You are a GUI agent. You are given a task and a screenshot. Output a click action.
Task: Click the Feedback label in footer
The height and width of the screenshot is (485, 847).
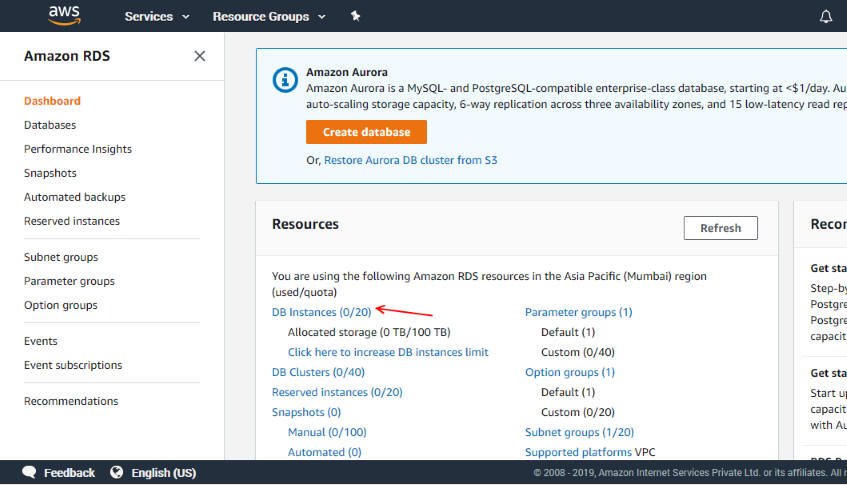(x=69, y=473)
